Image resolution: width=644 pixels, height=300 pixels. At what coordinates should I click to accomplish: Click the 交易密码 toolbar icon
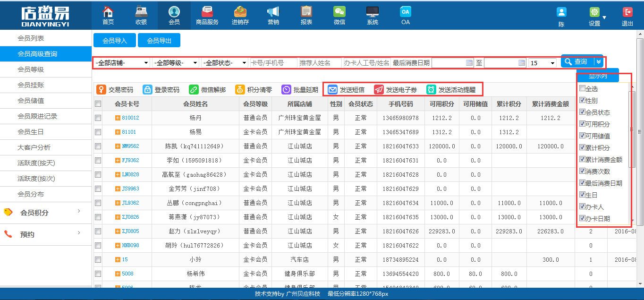coord(101,89)
